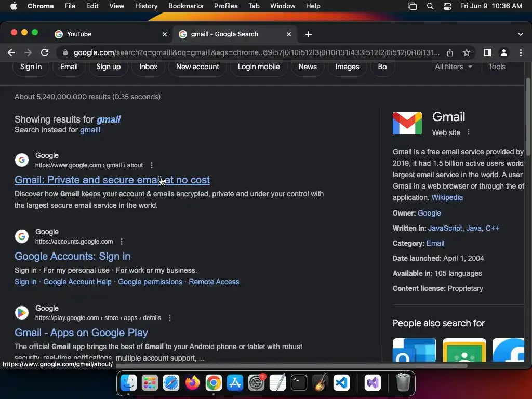Select the Login mobile filter chip
The height and width of the screenshot is (399, 532).
click(259, 66)
